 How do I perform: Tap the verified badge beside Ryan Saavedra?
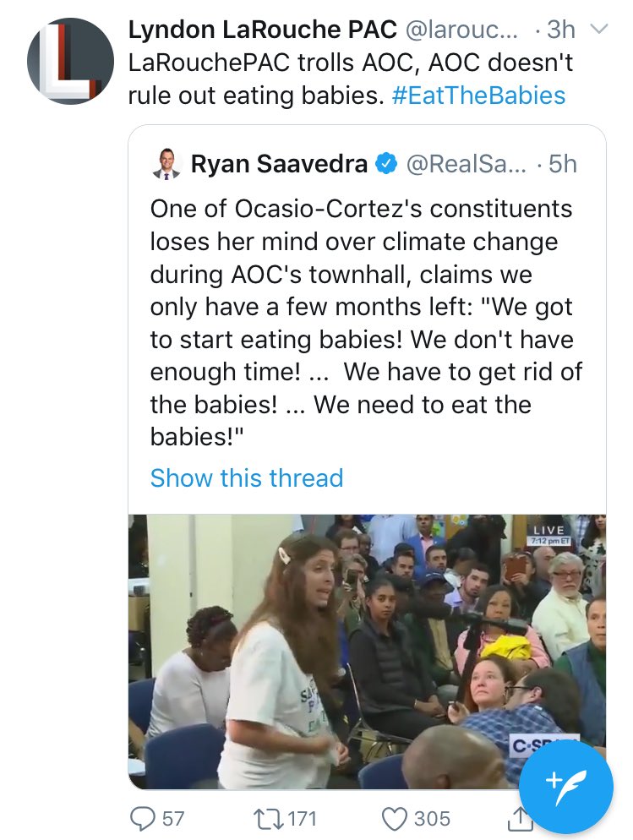(386, 164)
